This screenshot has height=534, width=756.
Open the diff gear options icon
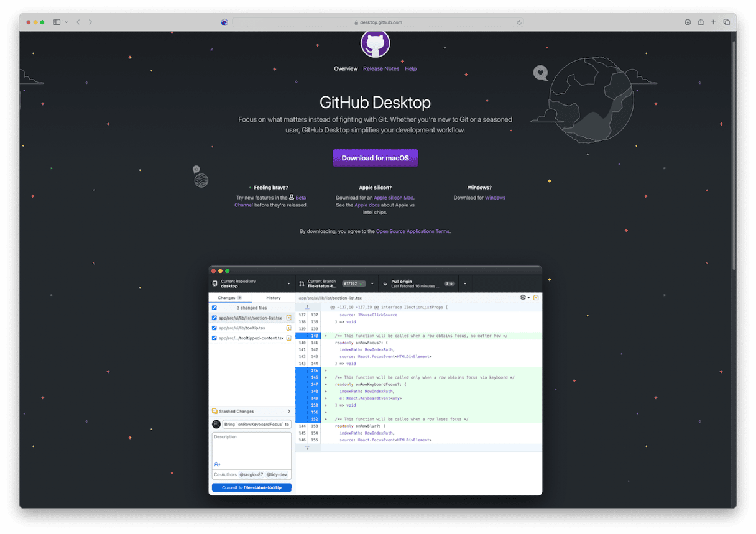click(523, 297)
